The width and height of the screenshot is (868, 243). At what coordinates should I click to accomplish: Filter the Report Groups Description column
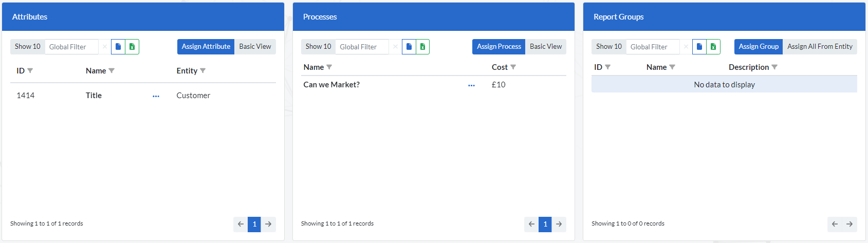(x=774, y=67)
